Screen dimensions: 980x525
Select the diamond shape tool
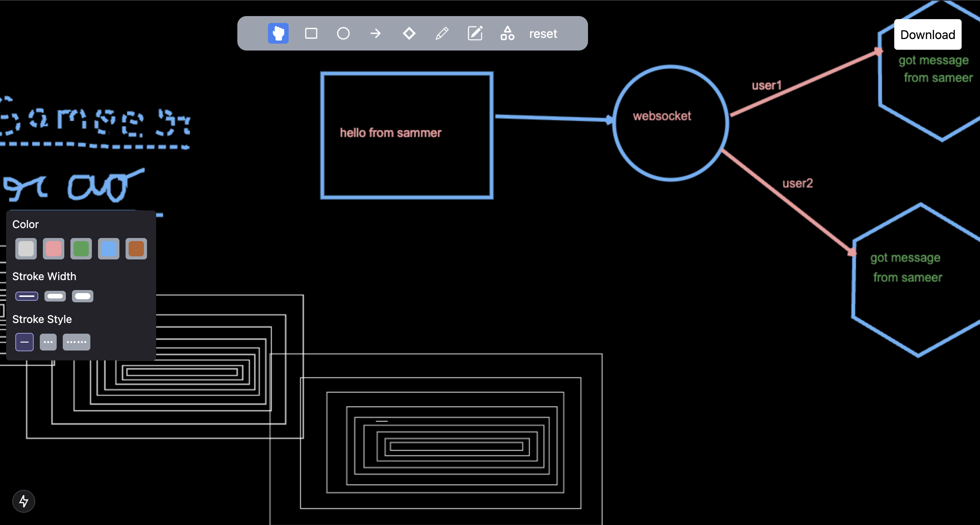coord(409,33)
